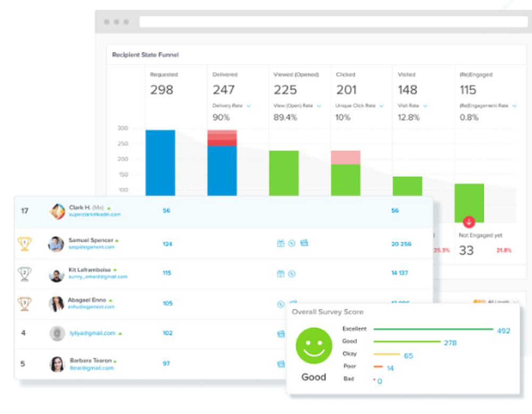Click Clark H. avatar thumbnail
Image resolution: width=532 pixels, height=414 pixels.
coord(57,212)
